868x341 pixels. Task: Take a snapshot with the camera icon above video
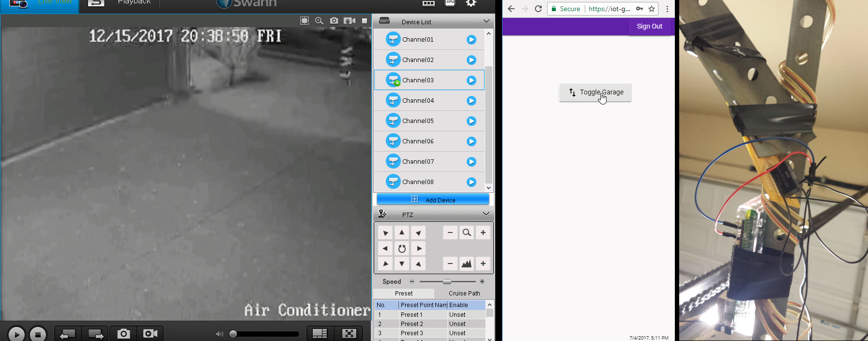[x=334, y=21]
